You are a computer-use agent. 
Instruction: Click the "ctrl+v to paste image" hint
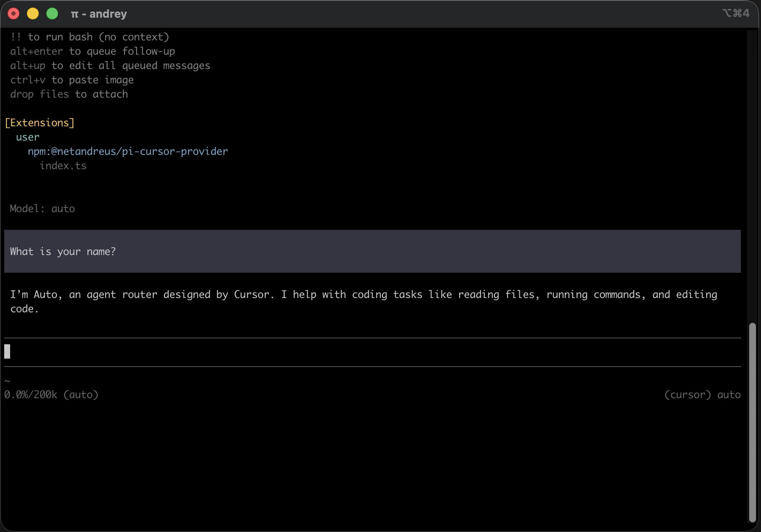tap(72, 80)
